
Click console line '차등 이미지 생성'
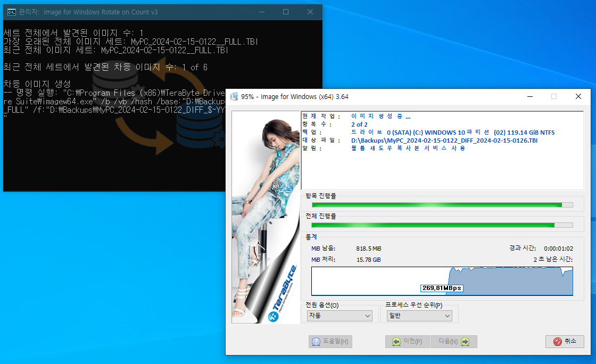[x=37, y=84]
